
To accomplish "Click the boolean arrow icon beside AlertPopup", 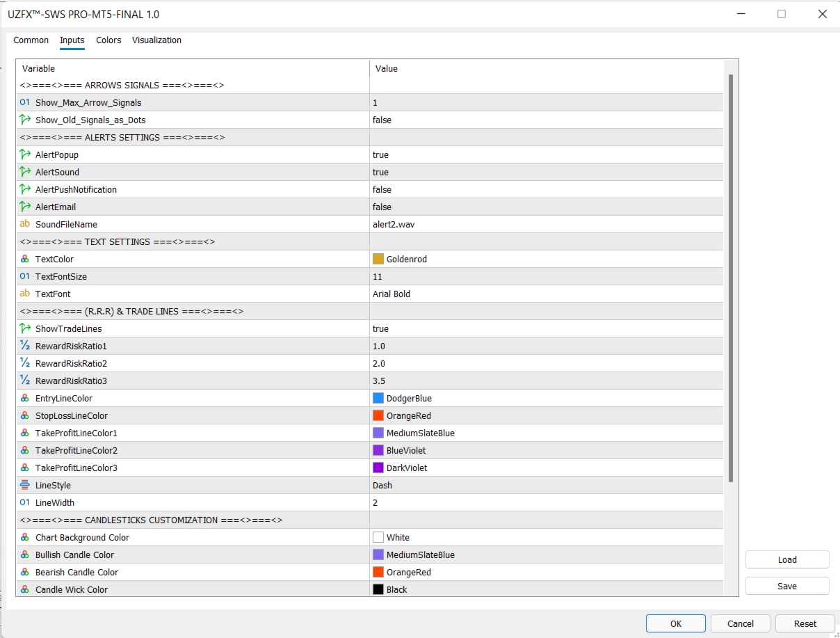I will (x=25, y=154).
